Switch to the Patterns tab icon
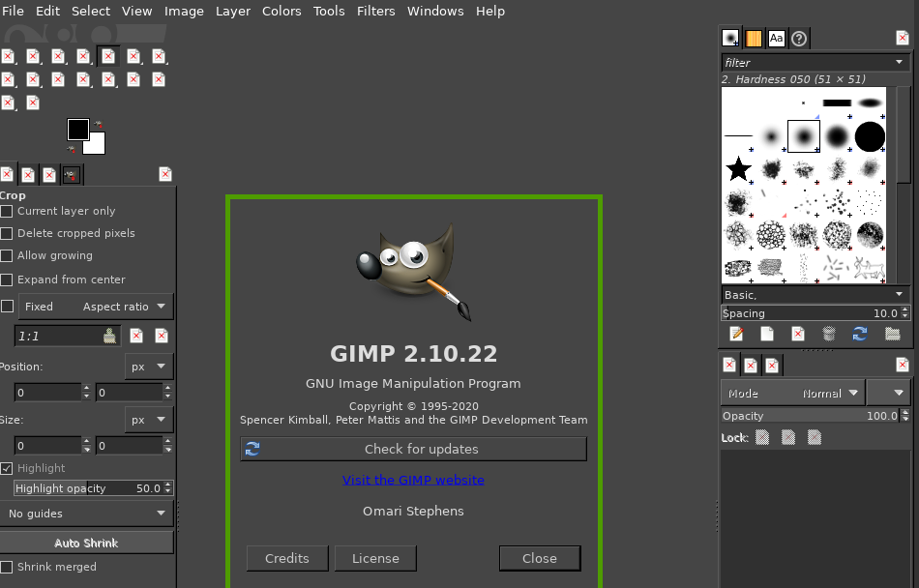The image size is (919, 588). (x=754, y=39)
